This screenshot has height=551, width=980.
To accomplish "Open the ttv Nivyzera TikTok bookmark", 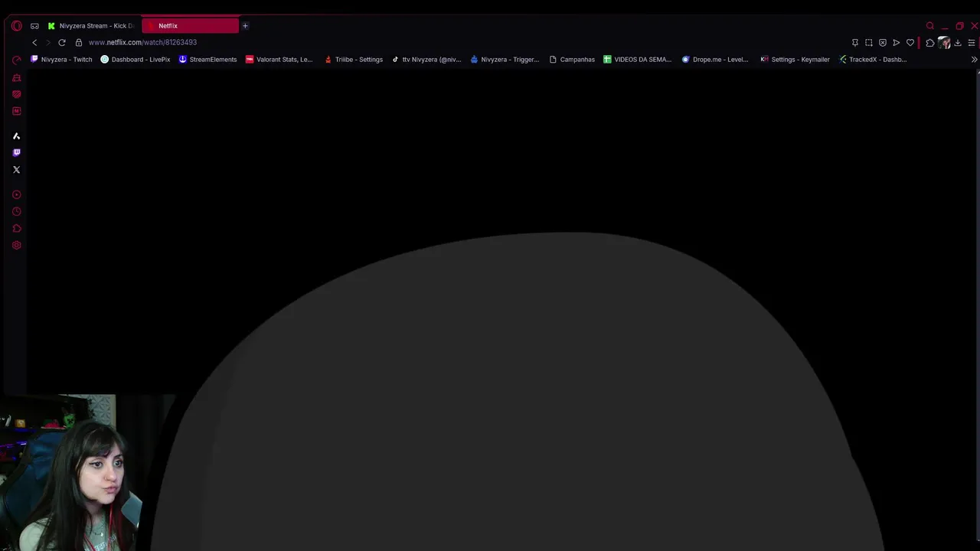I will 426,60.
